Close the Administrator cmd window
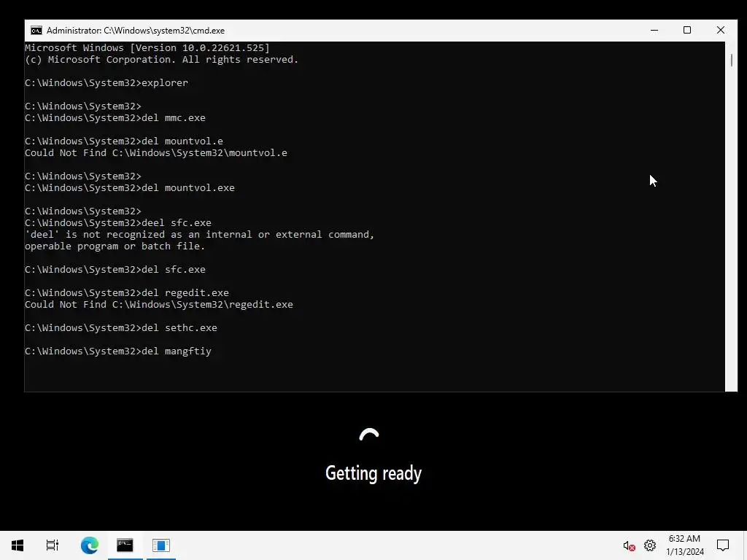 point(720,30)
